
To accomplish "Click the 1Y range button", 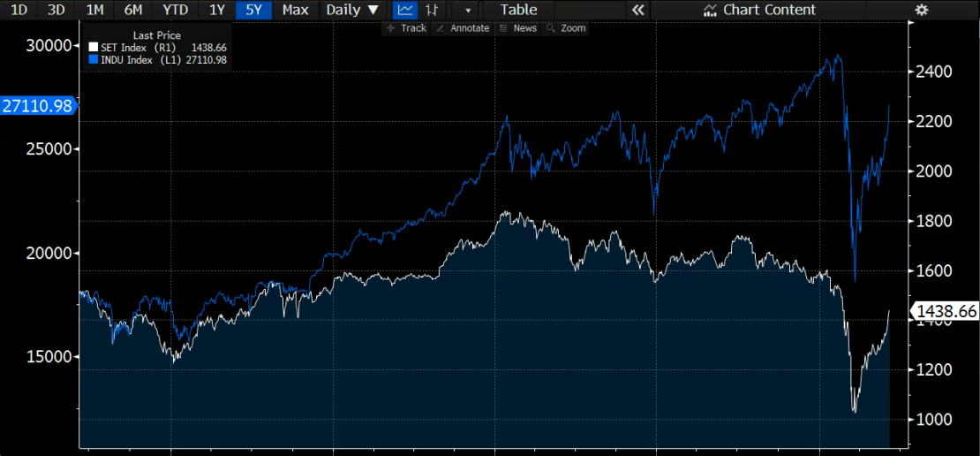I will tap(215, 10).
